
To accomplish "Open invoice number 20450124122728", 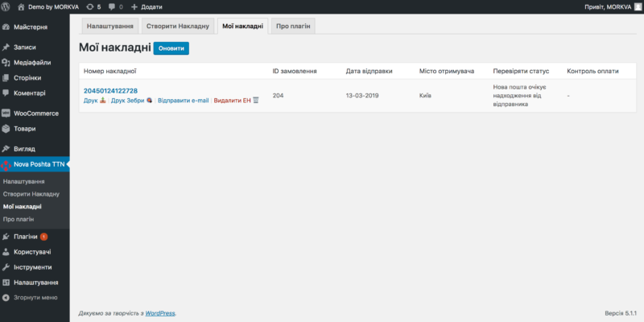I will [x=110, y=91].
